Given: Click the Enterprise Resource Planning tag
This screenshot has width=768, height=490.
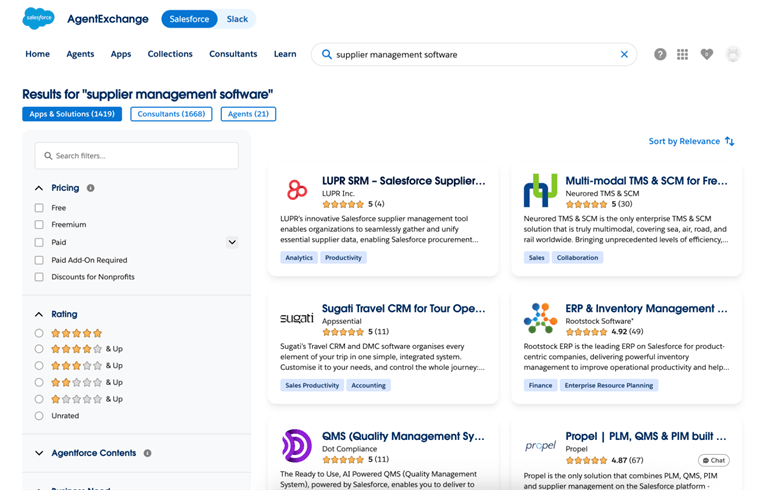Looking at the screenshot, I should tap(609, 386).
